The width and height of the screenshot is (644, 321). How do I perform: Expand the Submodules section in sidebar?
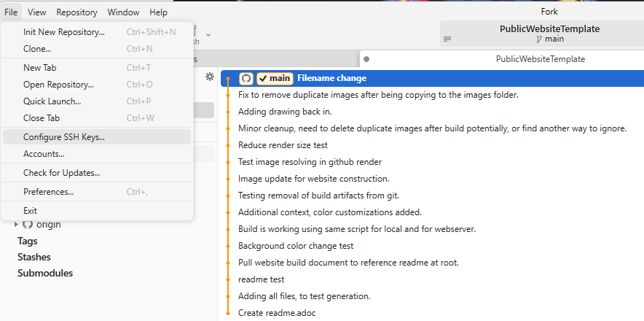(45, 273)
